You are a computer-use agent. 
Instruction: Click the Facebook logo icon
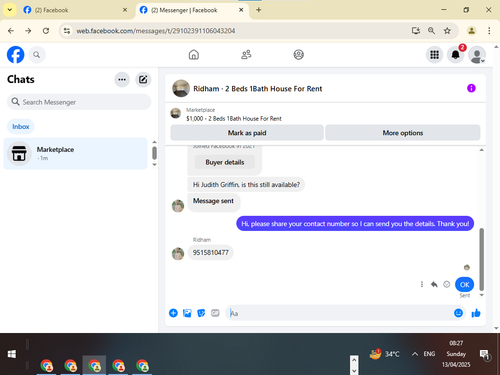pyautogui.click(x=16, y=55)
